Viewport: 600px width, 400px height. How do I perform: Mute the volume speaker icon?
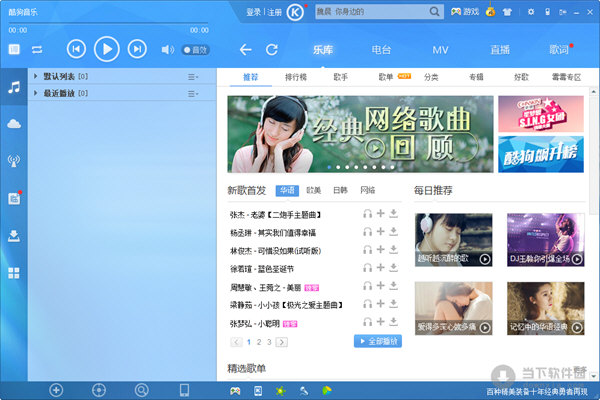(167, 50)
